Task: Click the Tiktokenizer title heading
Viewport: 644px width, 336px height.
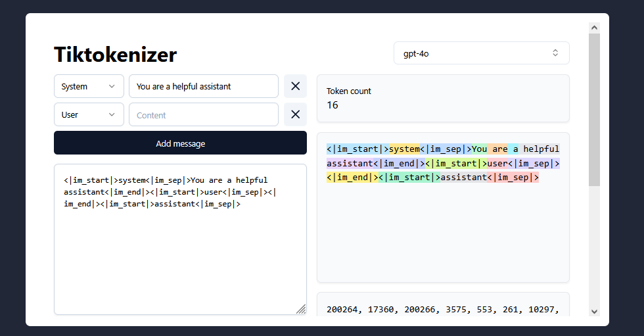Action: point(115,54)
